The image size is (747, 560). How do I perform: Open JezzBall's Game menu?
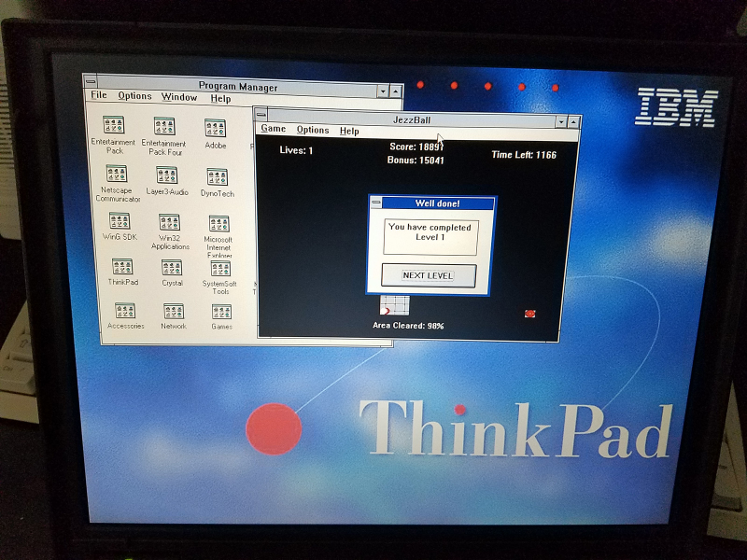273,129
